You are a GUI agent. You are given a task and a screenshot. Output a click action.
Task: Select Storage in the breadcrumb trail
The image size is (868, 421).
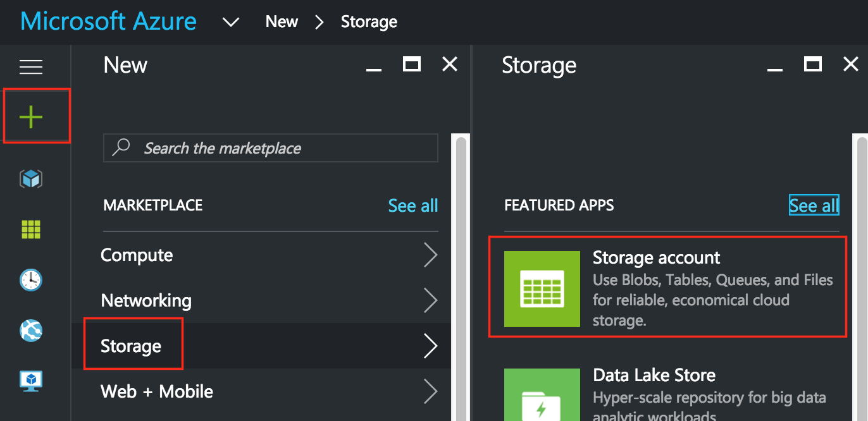(369, 21)
